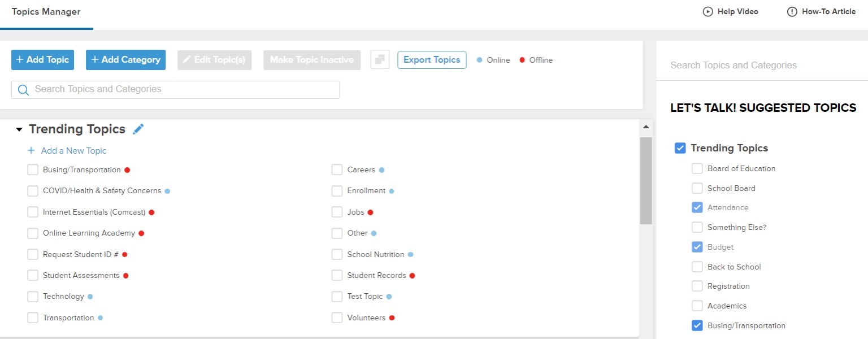Viewport: 868px width, 339px height.
Task: Toggle the Trending Topics suggested category checkbox
Action: pos(680,148)
